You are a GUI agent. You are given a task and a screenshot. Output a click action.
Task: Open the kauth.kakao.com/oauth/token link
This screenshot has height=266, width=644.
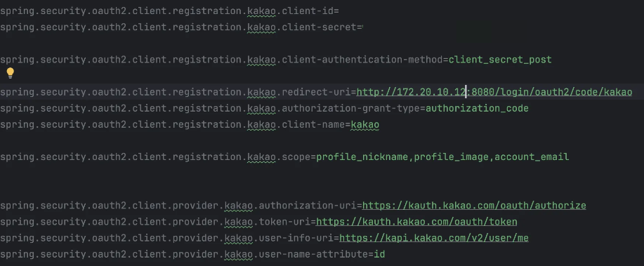416,222
